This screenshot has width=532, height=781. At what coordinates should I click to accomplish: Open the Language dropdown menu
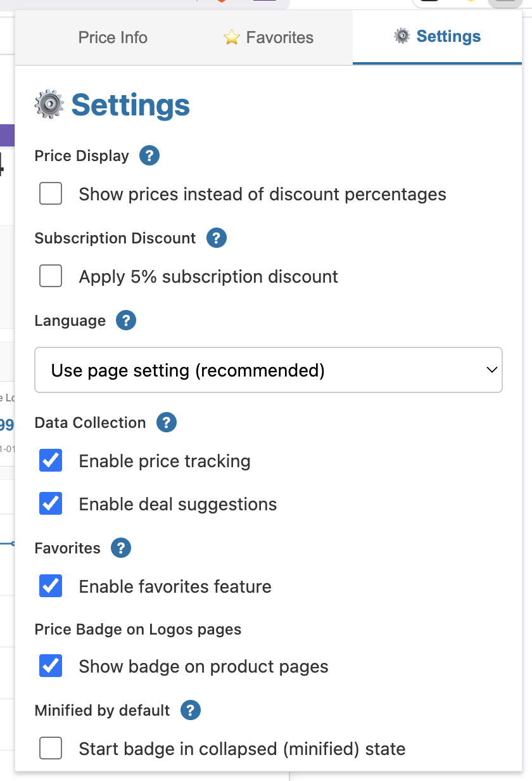click(268, 370)
